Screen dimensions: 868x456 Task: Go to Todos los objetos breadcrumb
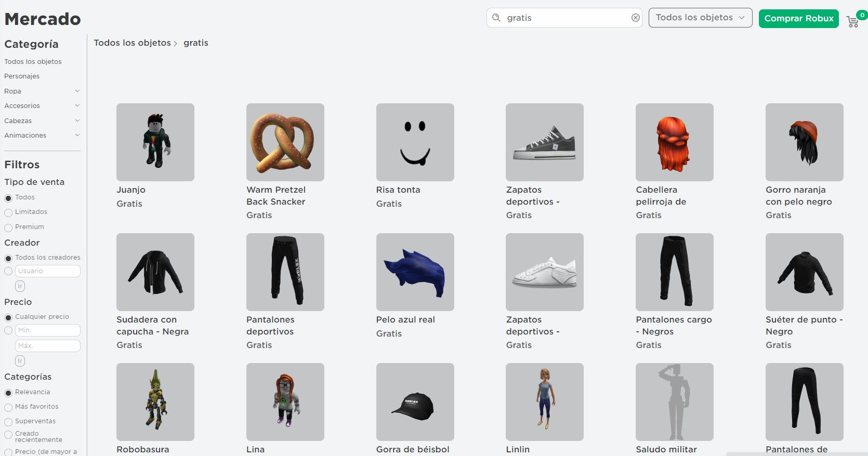(x=132, y=43)
